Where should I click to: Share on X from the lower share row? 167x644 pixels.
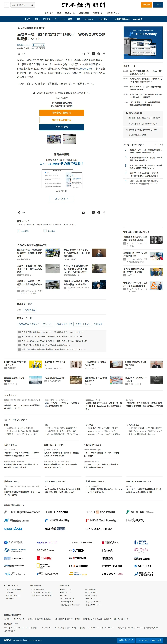pos(94,212)
